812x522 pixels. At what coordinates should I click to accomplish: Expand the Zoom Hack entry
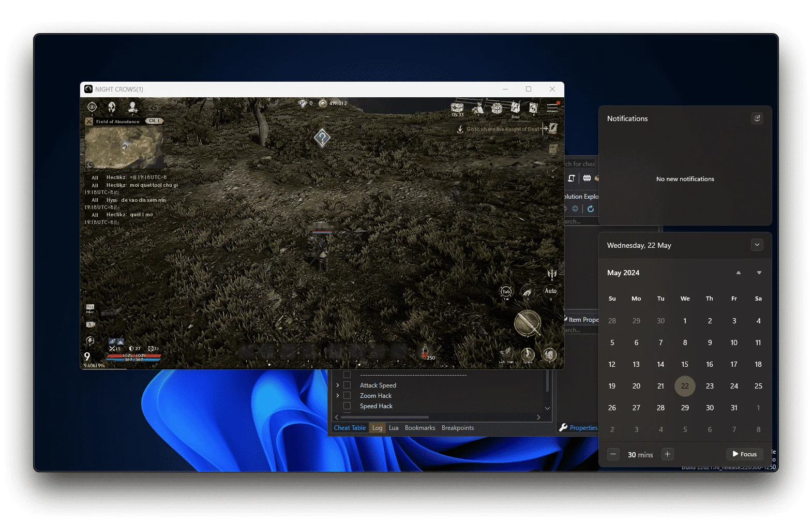338,396
